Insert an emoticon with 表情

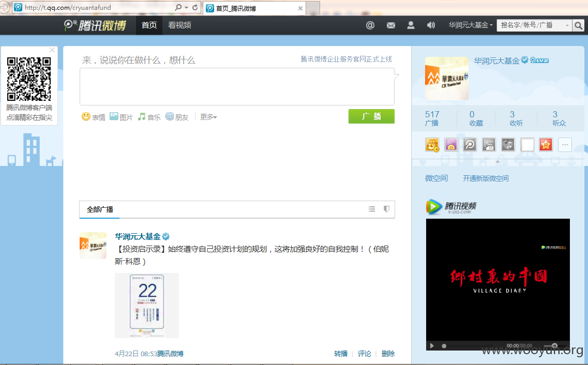click(94, 117)
